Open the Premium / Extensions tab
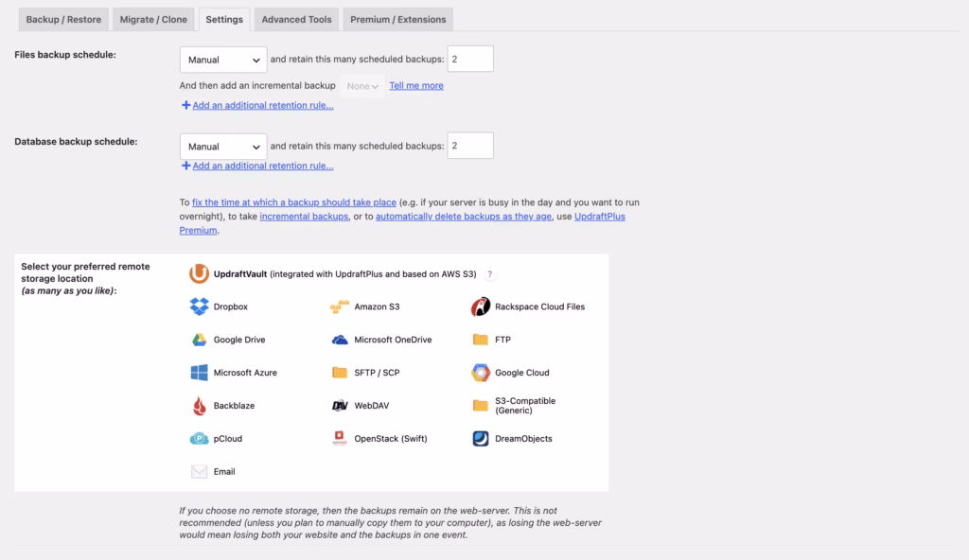 (x=398, y=19)
